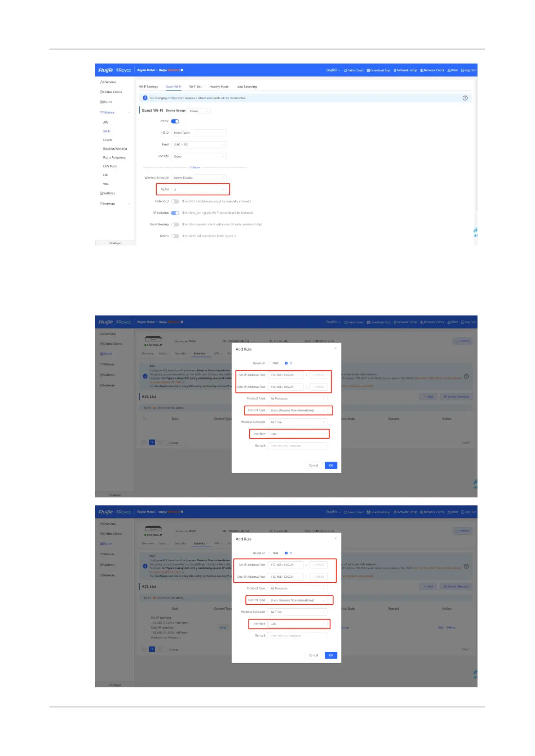Enable the XPress switch
This screenshot has height=756, width=535.
175,236
